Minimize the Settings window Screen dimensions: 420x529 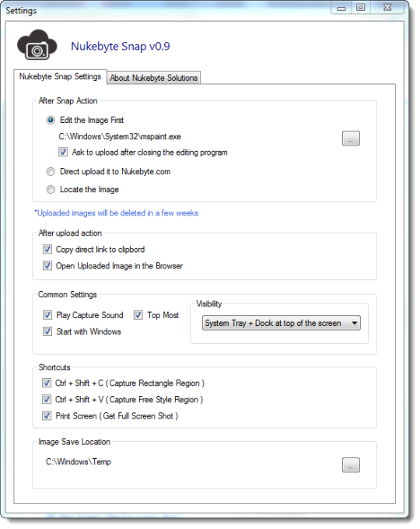coord(341,8)
